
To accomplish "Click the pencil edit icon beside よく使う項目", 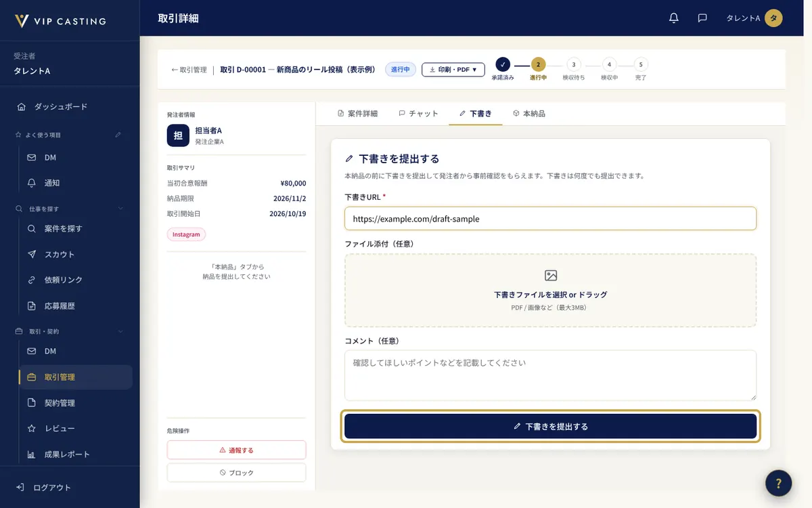I will (x=118, y=135).
